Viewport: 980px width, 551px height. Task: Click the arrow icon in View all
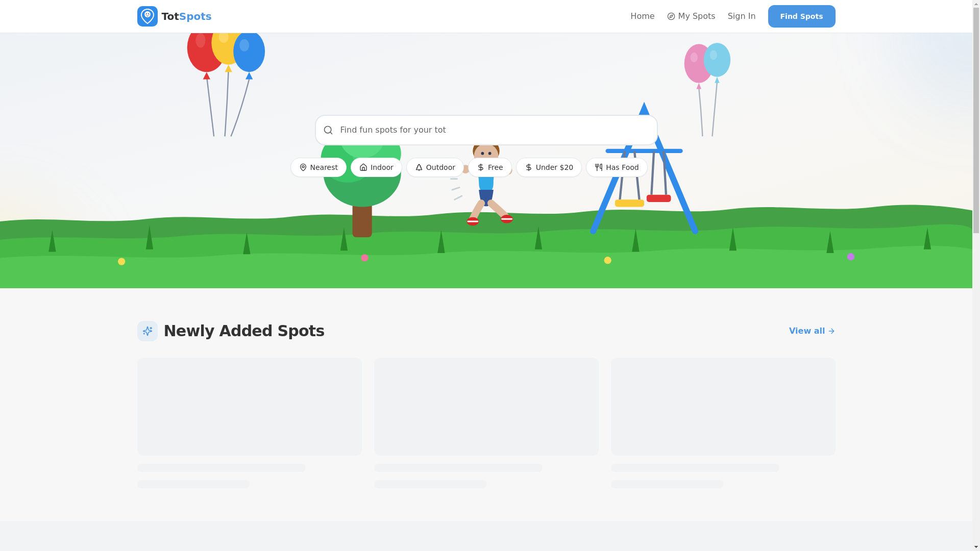831,331
